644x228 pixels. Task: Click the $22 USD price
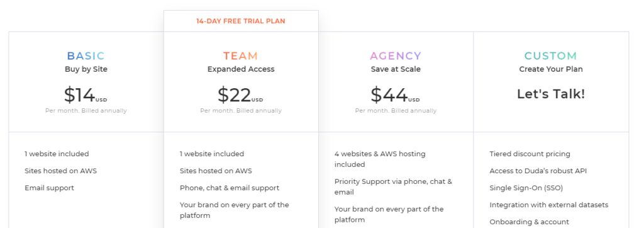point(240,95)
